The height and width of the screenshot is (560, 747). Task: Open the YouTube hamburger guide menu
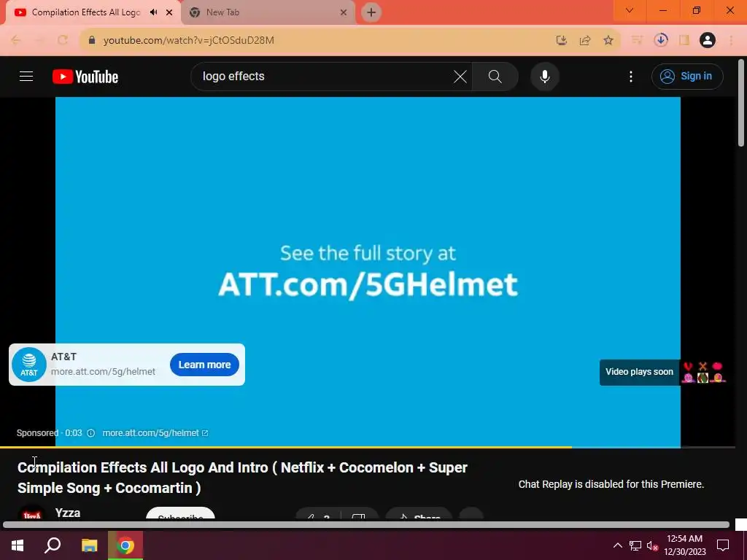[x=26, y=76]
